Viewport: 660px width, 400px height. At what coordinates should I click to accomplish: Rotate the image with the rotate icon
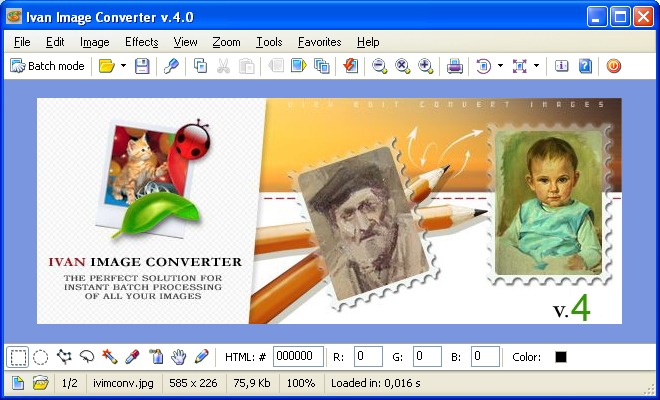click(484, 66)
